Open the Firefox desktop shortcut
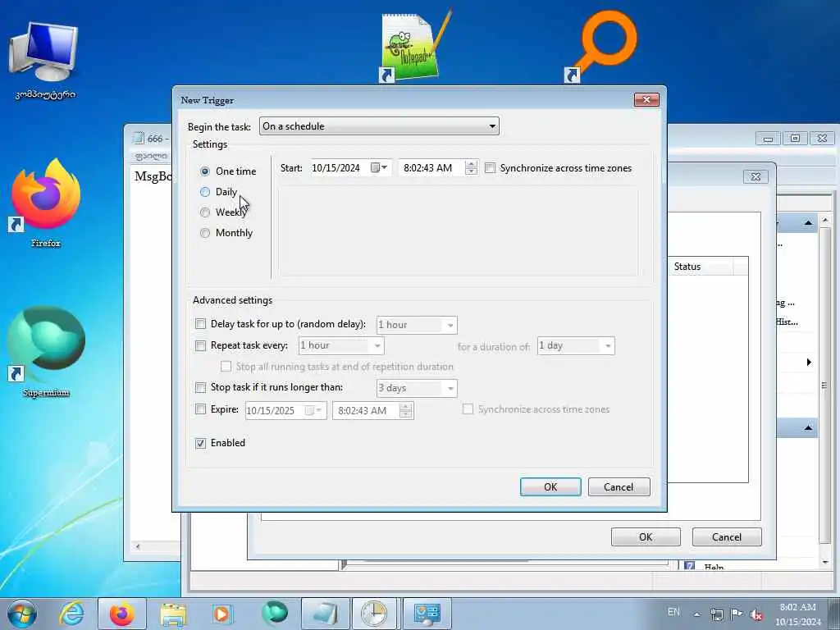 click(x=46, y=203)
